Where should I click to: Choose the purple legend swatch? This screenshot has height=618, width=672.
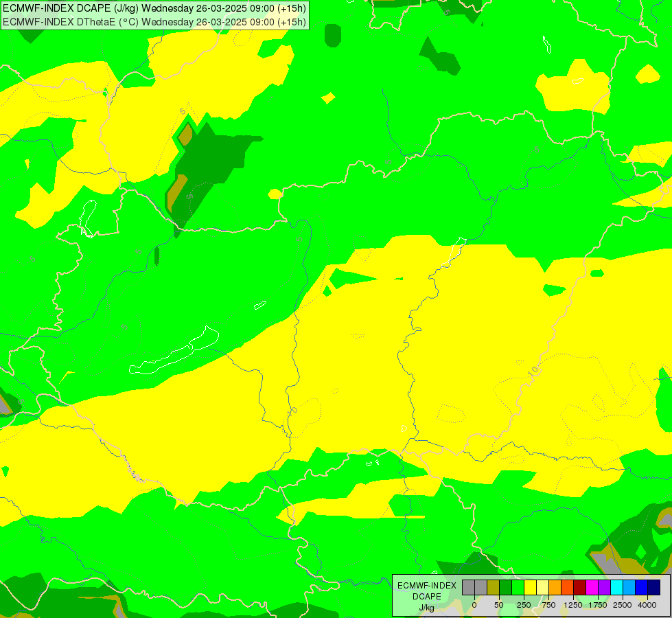pyautogui.click(x=605, y=588)
